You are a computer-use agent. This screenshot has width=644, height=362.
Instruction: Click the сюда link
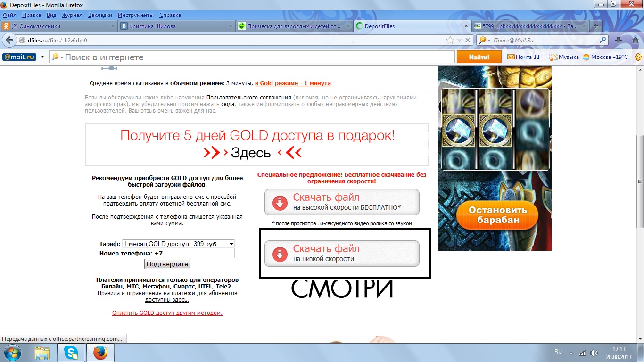pyautogui.click(x=228, y=104)
